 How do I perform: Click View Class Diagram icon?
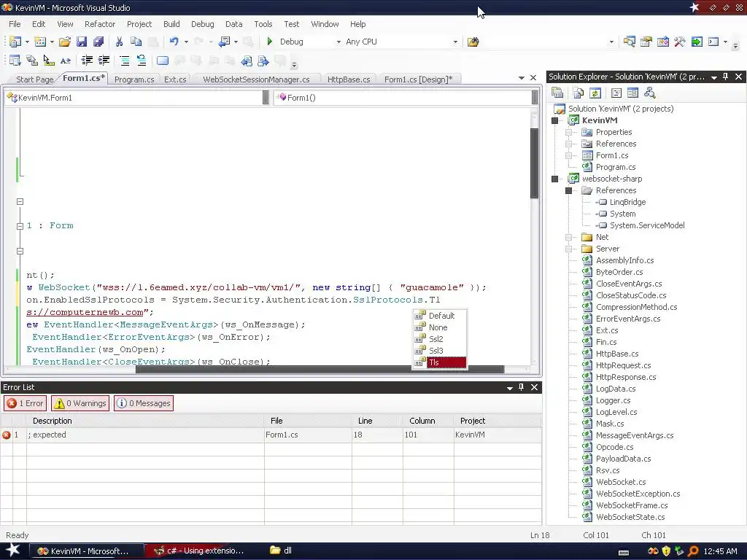[x=649, y=93]
